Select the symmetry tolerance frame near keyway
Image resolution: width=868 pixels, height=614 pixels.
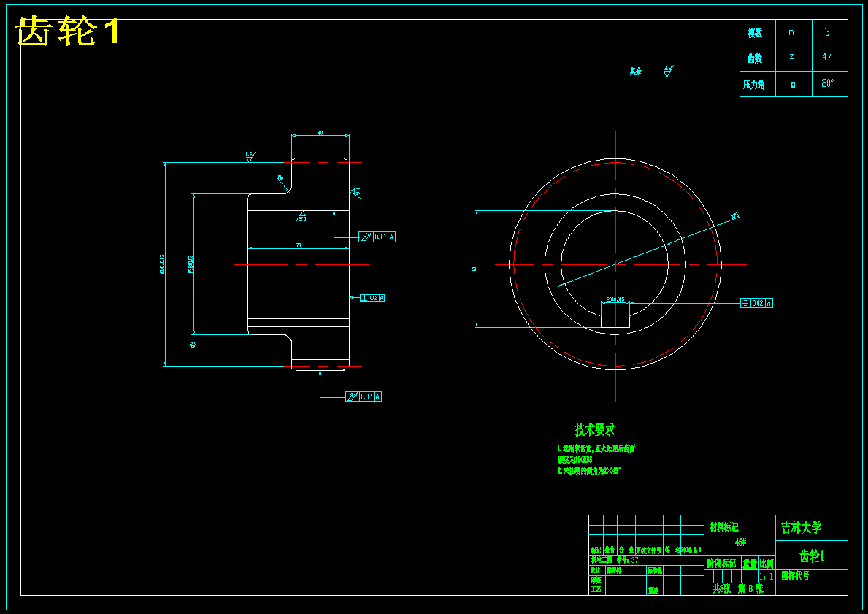tap(756, 303)
